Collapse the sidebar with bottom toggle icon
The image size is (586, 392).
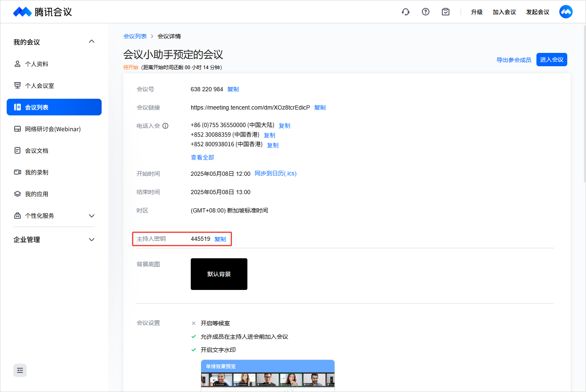tap(20, 370)
